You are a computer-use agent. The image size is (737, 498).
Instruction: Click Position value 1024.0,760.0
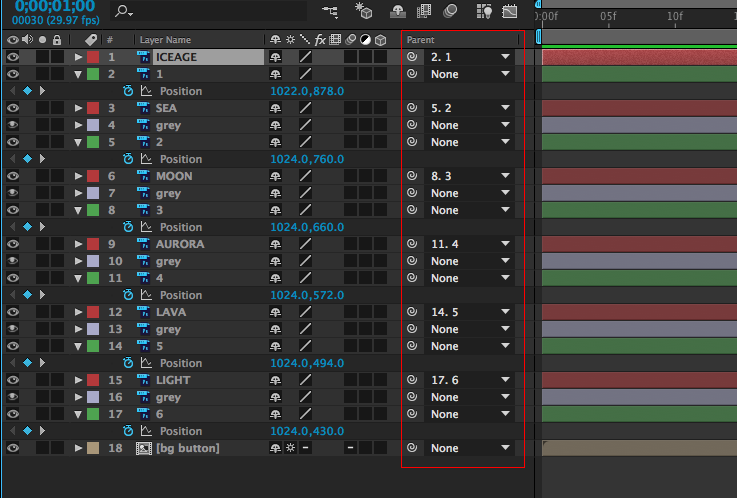click(x=307, y=159)
